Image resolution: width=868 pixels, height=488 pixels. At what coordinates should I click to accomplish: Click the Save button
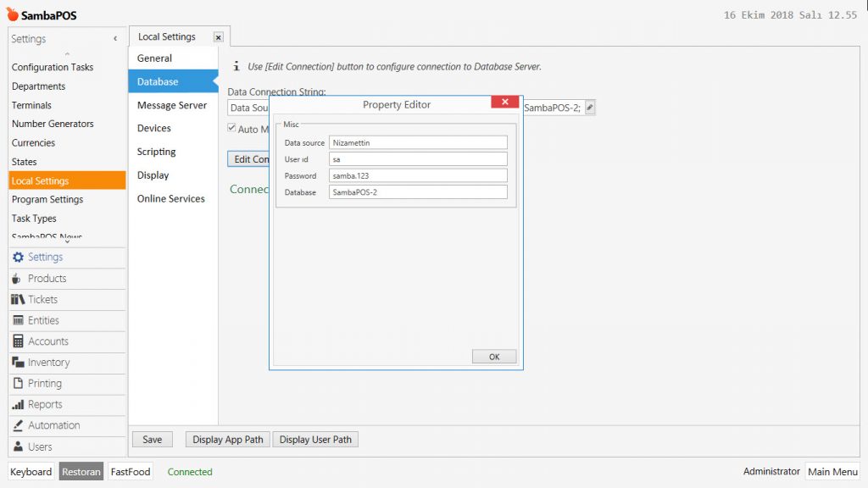153,440
